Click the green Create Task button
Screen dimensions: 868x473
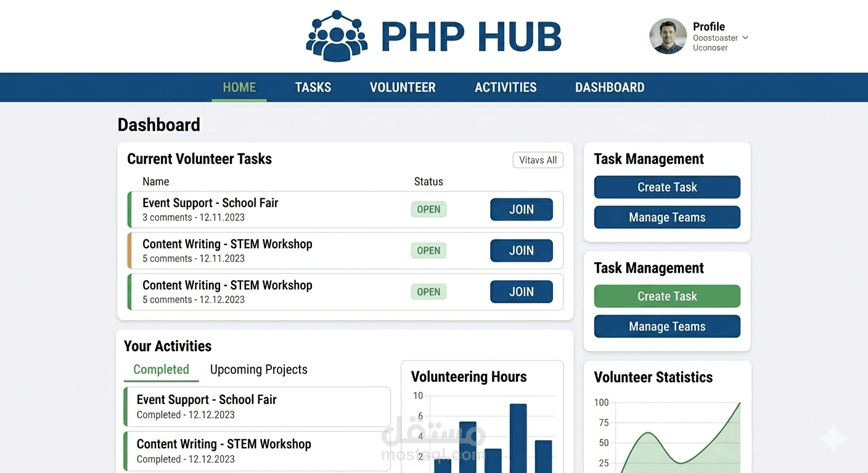point(667,296)
